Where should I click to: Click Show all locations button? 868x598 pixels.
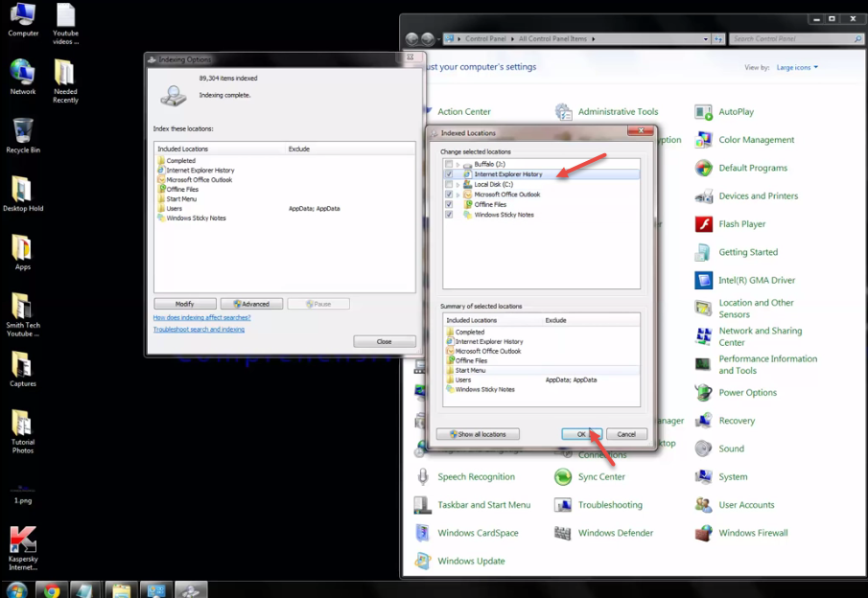(x=478, y=434)
